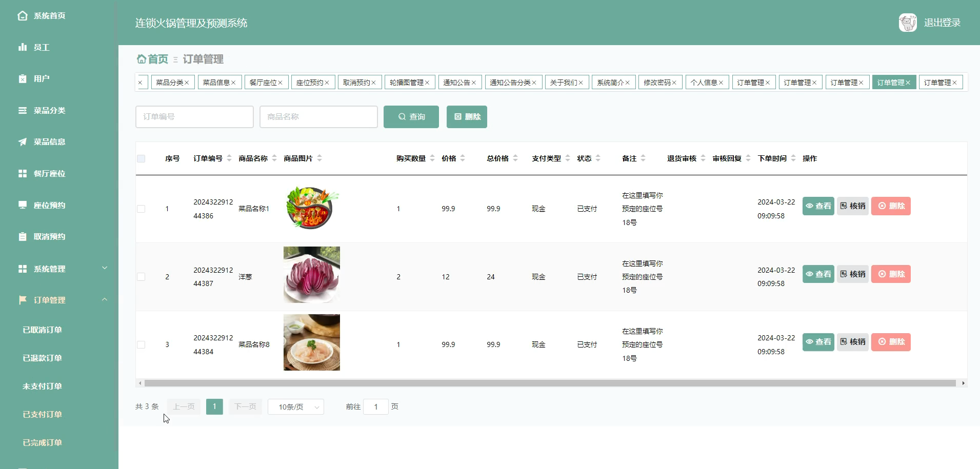Click 核销 for the 菜品名称1 order
This screenshot has width=980, height=469.
(x=853, y=206)
